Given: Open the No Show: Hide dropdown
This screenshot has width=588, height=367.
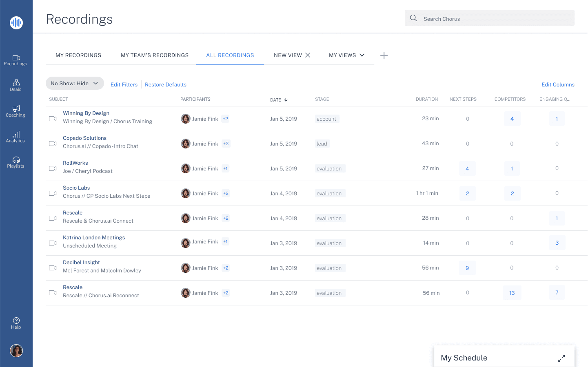Looking at the screenshot, I should [x=75, y=83].
